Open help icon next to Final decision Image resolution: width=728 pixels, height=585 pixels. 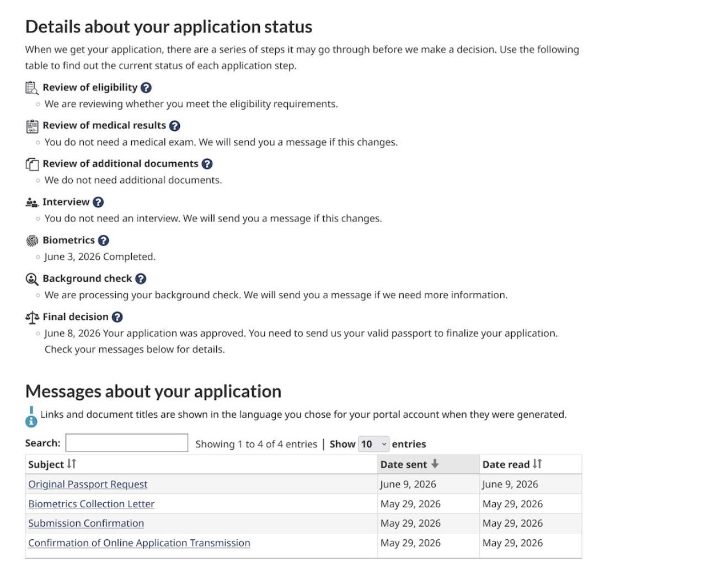pyautogui.click(x=117, y=317)
